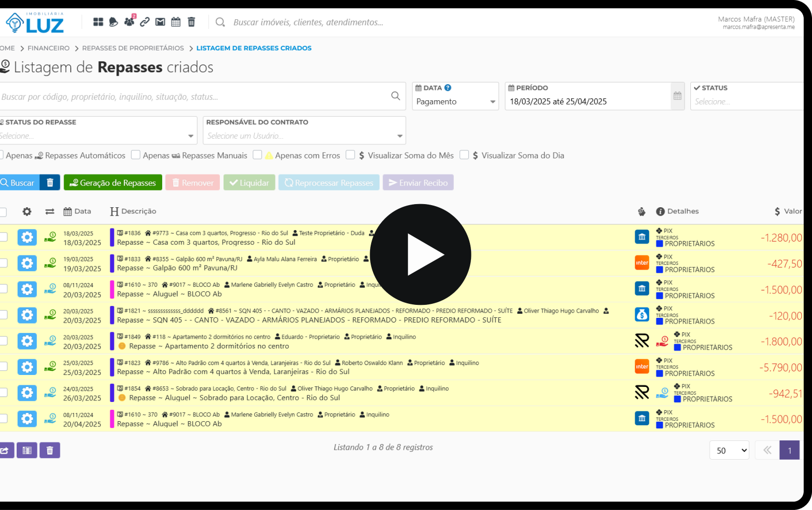Toggle Apenas com Erros checkbox
This screenshot has width=812, height=510.
257,155
